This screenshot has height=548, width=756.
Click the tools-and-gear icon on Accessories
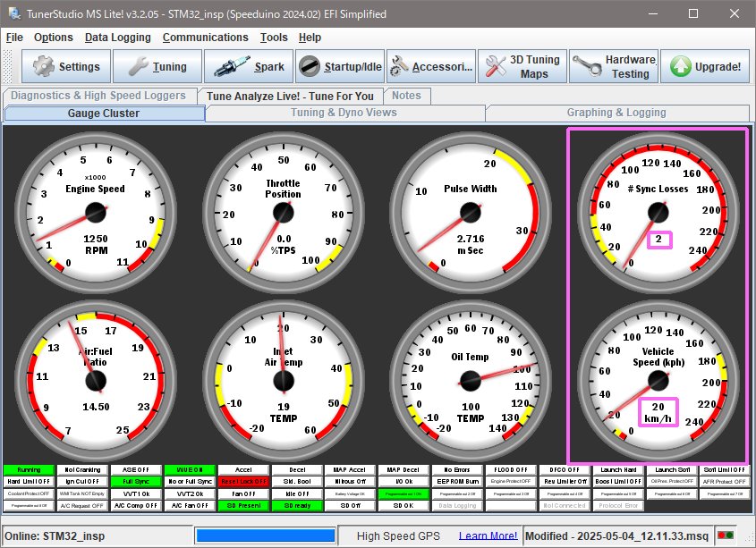click(x=399, y=66)
